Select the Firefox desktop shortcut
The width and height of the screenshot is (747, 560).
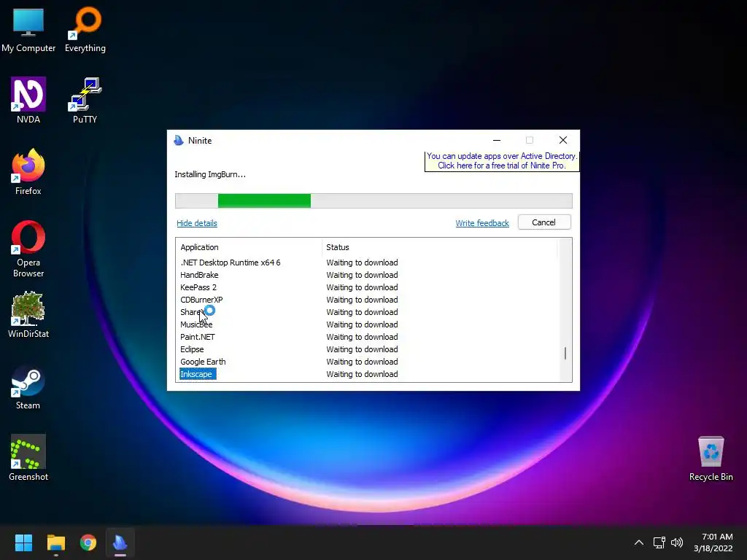click(28, 172)
